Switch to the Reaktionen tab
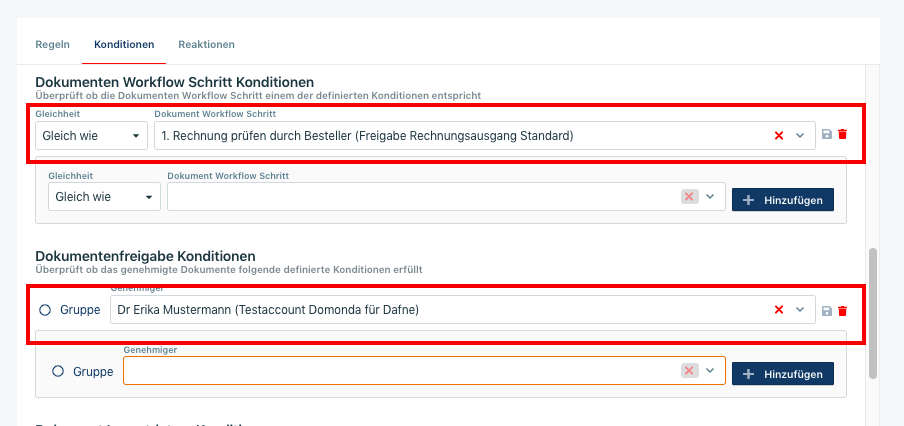904x426 pixels. 206,45
